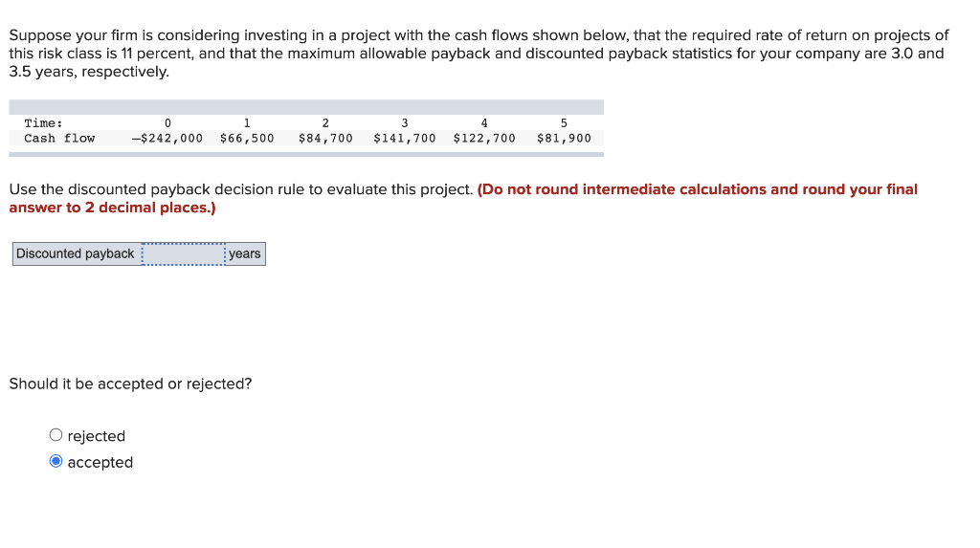Click the Discounted payback input field
The width and height of the screenshot is (980, 548).
184,253
